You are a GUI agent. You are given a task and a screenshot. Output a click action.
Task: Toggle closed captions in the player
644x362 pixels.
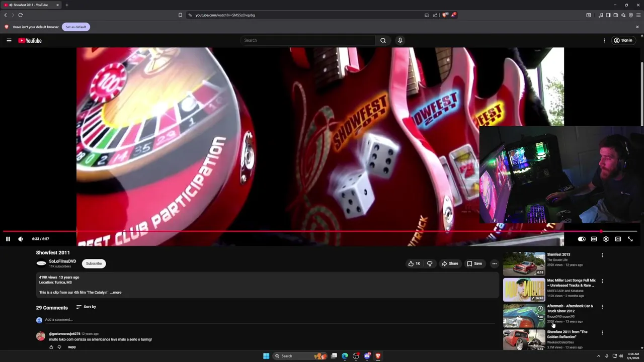point(594,239)
